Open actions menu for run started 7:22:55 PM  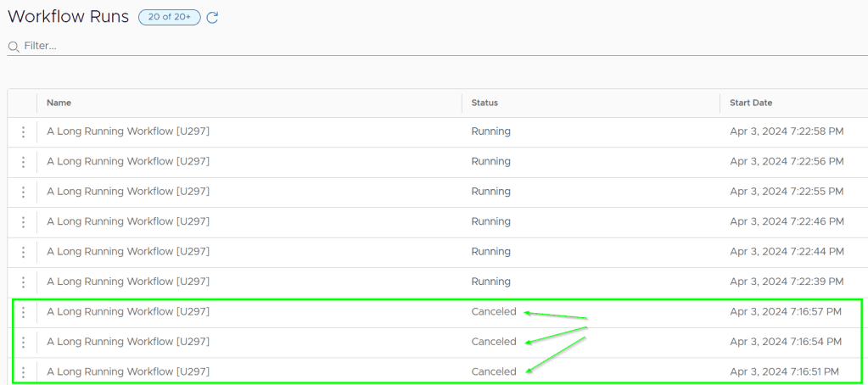pyautogui.click(x=23, y=192)
